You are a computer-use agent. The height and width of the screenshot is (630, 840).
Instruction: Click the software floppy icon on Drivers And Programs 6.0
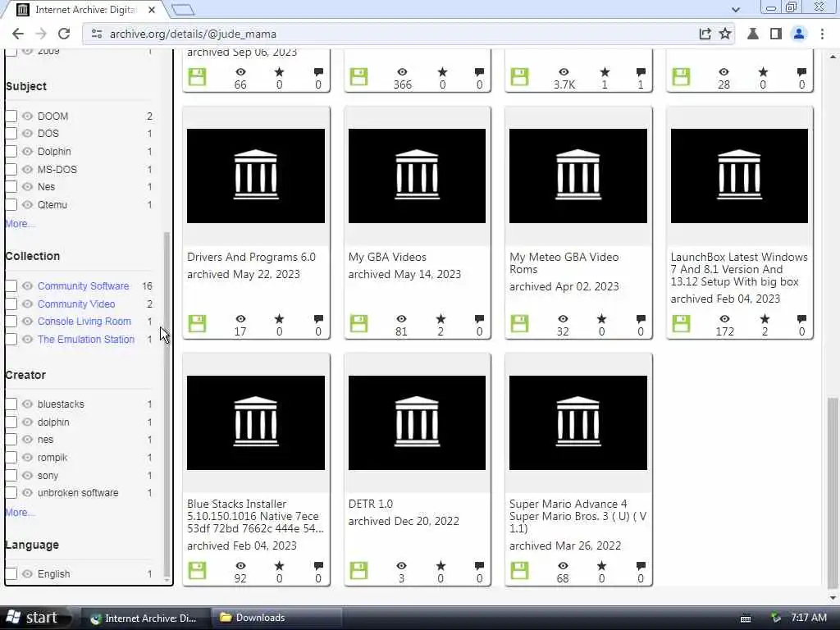coord(197,323)
